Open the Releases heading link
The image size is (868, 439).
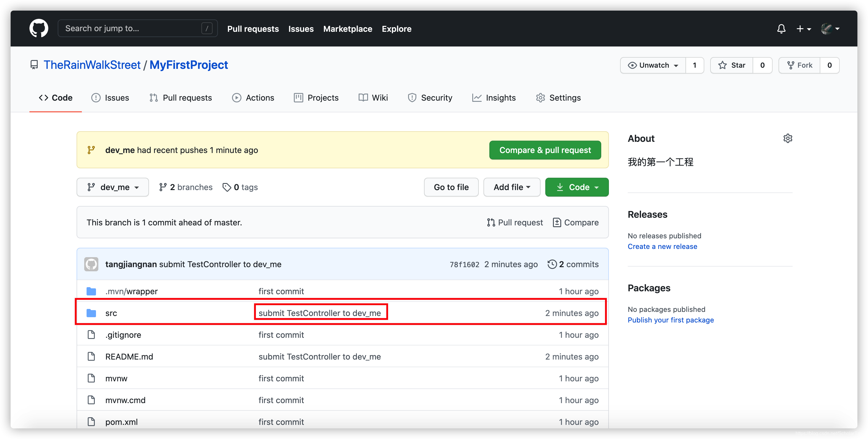coord(647,214)
